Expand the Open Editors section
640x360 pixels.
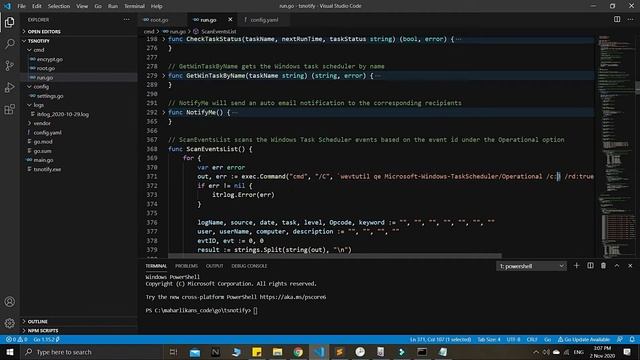pos(44,31)
